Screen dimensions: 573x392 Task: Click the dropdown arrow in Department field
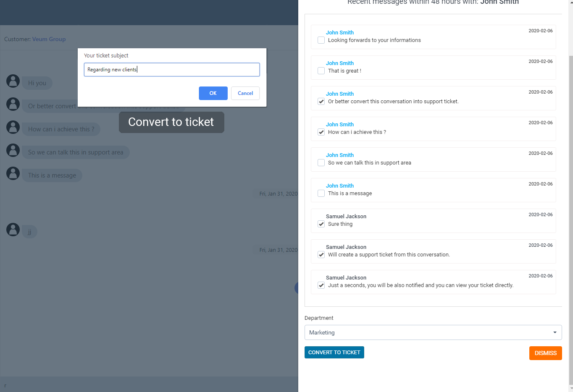555,332
